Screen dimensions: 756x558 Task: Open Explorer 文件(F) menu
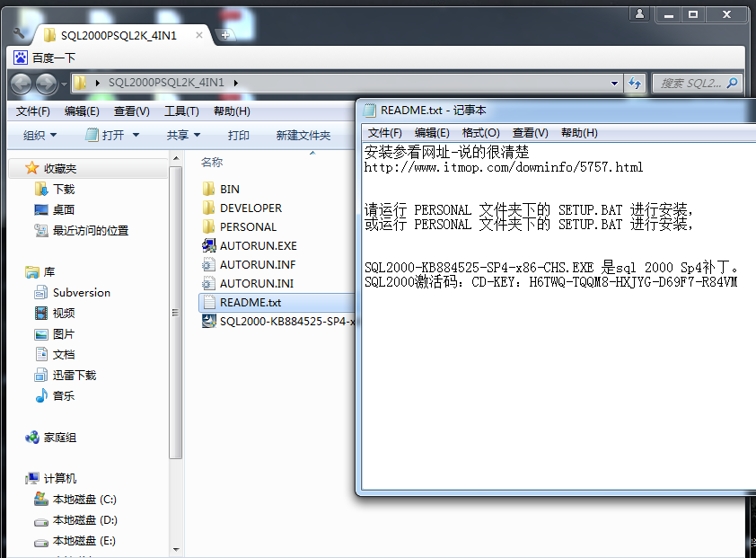33,111
